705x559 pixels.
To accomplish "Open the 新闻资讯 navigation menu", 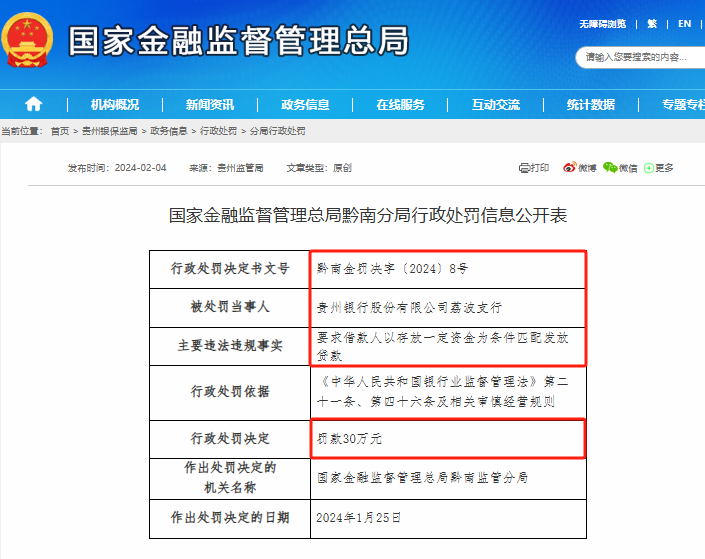I will (x=210, y=104).
